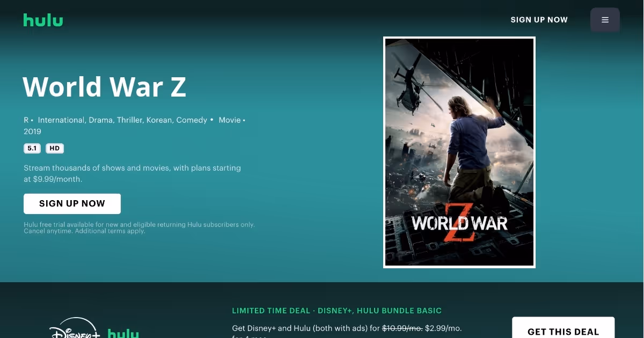Click the white SIGN UP NOW button
This screenshot has width=644, height=338.
coord(72,204)
